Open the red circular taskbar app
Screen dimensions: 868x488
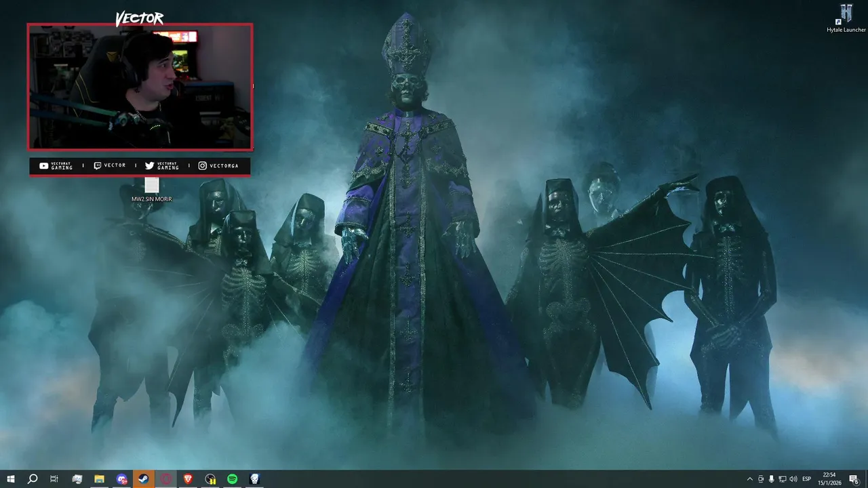[x=166, y=479]
